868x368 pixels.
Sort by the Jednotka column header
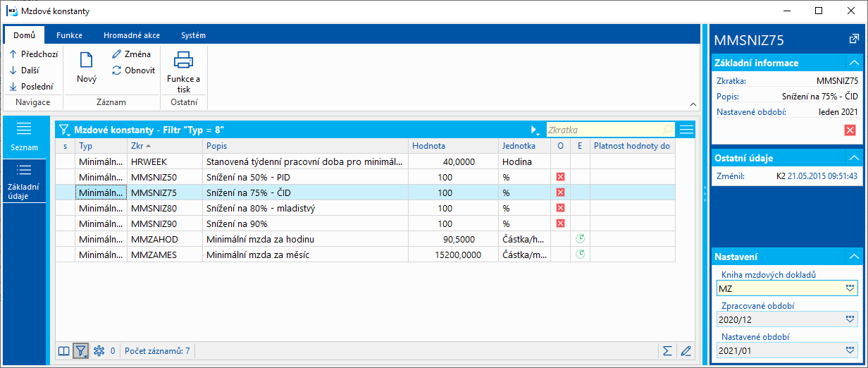pos(524,146)
